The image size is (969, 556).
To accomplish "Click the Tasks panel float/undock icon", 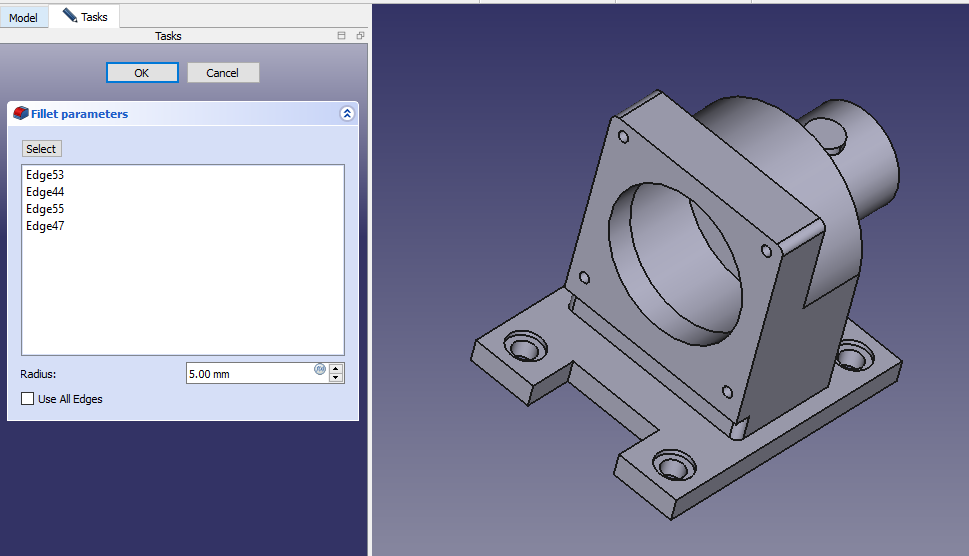I will coord(360,36).
